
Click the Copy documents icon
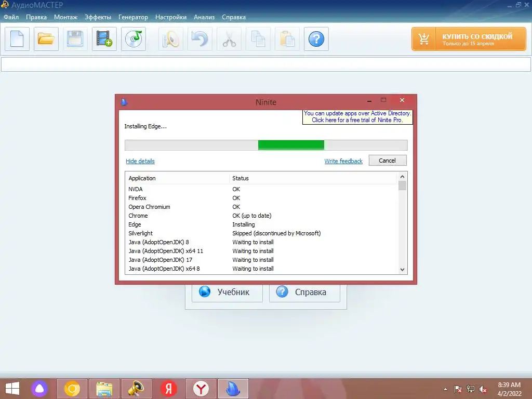[258, 39]
